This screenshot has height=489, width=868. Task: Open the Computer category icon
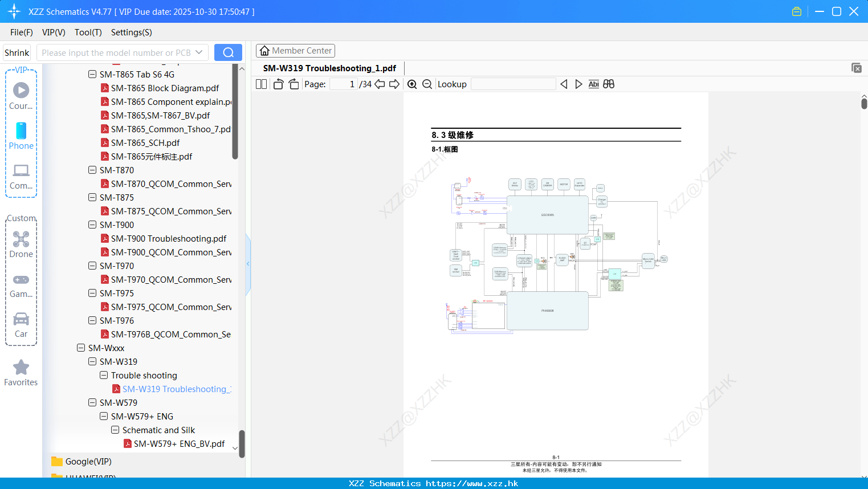point(21,176)
